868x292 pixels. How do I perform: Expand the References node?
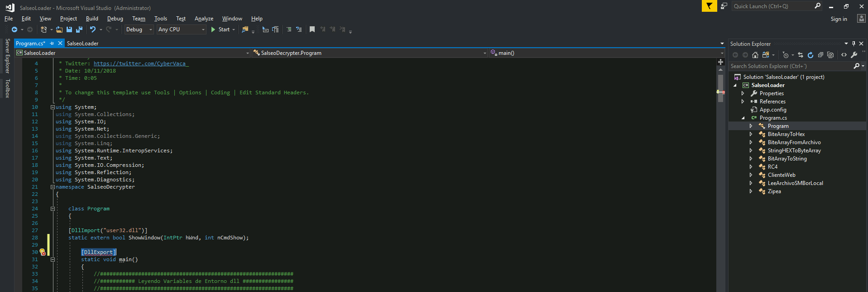pyautogui.click(x=743, y=102)
